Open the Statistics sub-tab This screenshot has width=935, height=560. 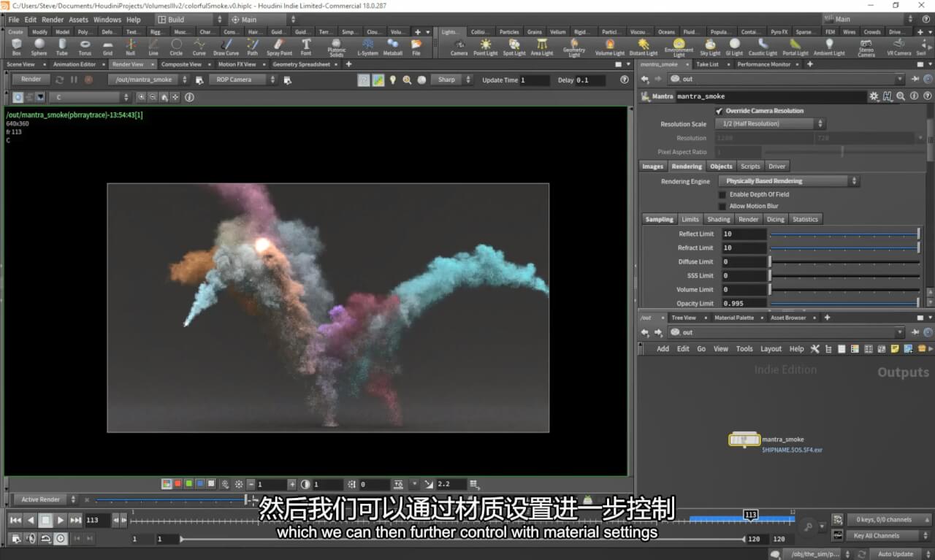(805, 219)
